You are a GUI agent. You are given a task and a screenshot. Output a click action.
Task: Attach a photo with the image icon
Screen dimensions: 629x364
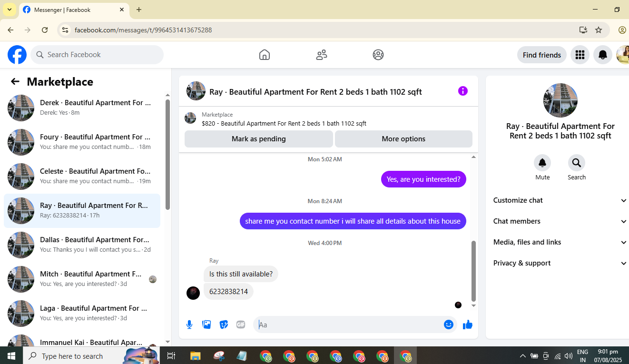tap(206, 325)
